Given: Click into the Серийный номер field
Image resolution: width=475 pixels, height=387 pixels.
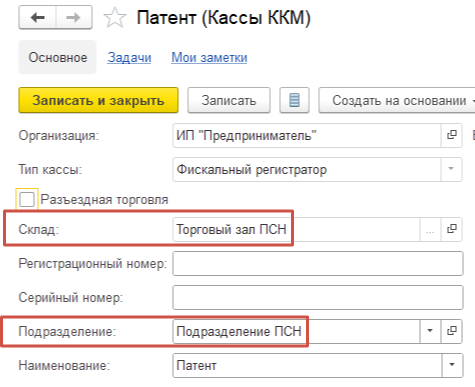Looking at the screenshot, I should 318,297.
